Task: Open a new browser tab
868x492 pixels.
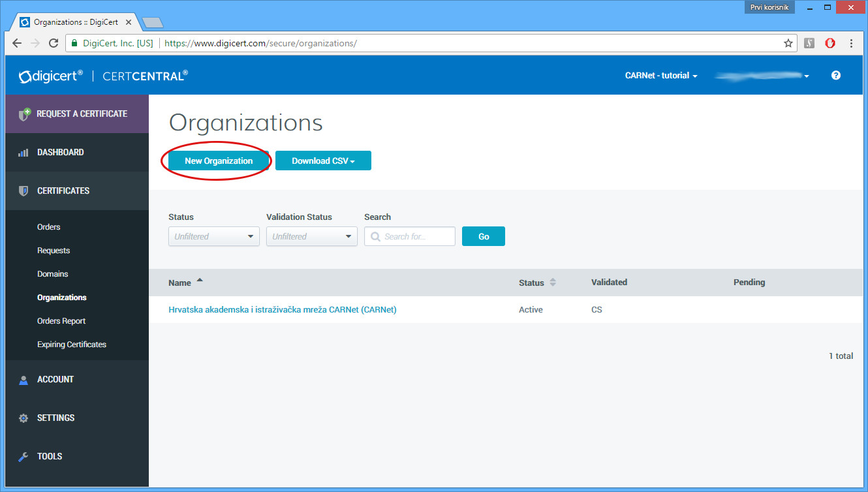Action: coord(152,23)
